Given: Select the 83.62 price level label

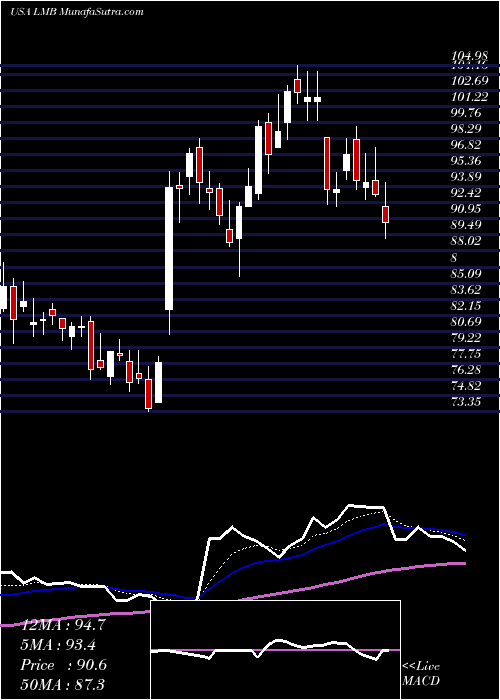Looking at the screenshot, I should click(x=467, y=289).
